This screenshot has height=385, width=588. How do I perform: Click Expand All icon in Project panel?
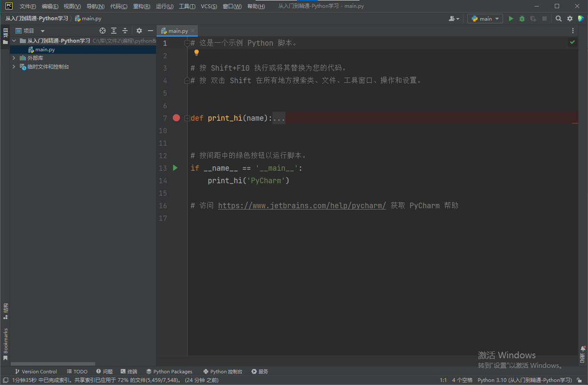tap(114, 31)
